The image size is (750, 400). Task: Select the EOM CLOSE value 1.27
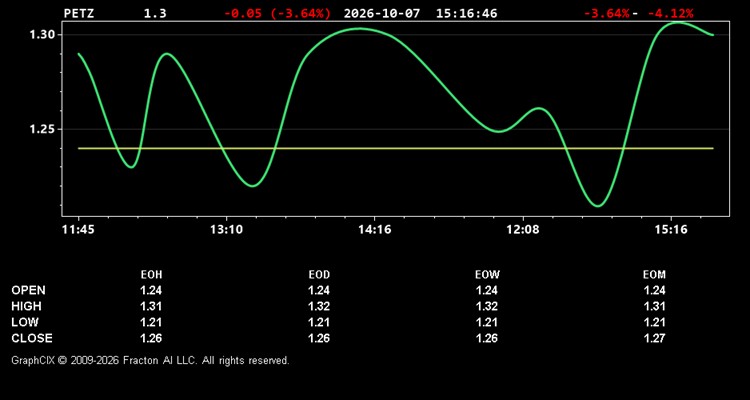pos(654,338)
